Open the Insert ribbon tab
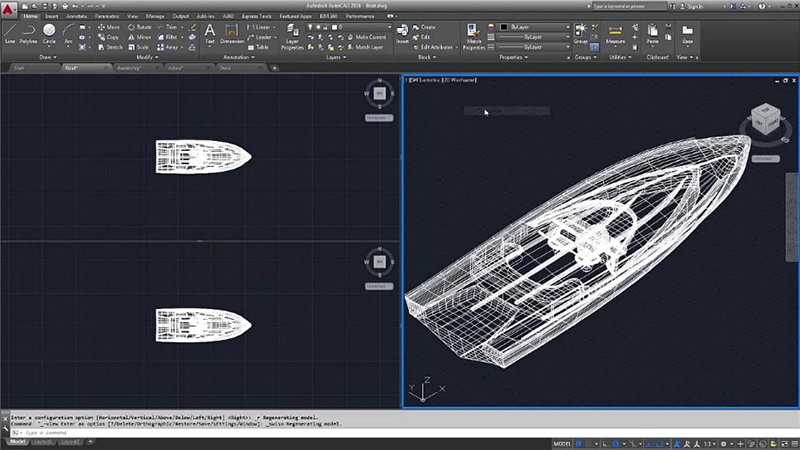The image size is (800, 450). [52, 16]
